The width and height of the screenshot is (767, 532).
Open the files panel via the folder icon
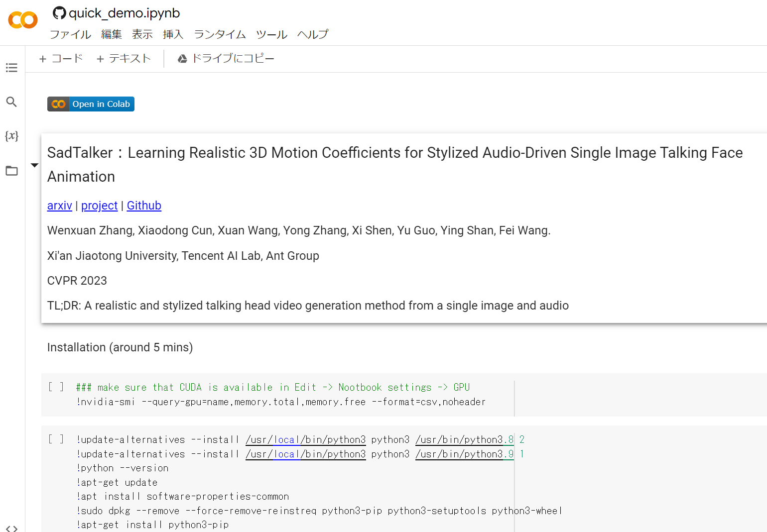11,170
